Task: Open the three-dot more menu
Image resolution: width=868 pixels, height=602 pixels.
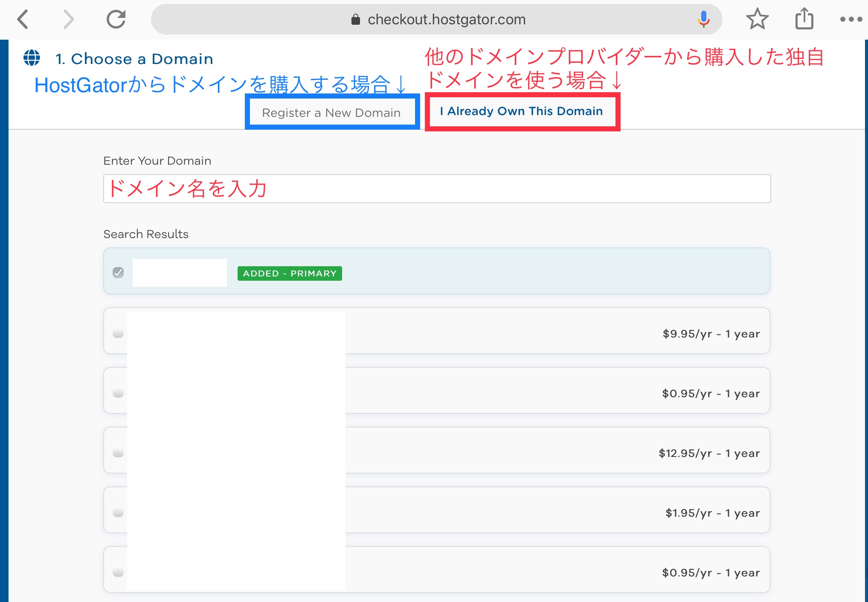Action: [851, 19]
